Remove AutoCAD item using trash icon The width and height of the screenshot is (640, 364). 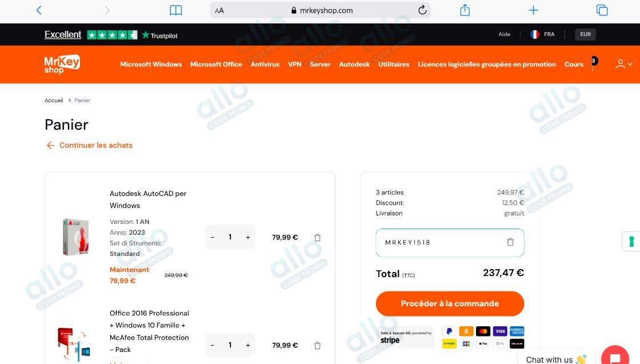(317, 237)
